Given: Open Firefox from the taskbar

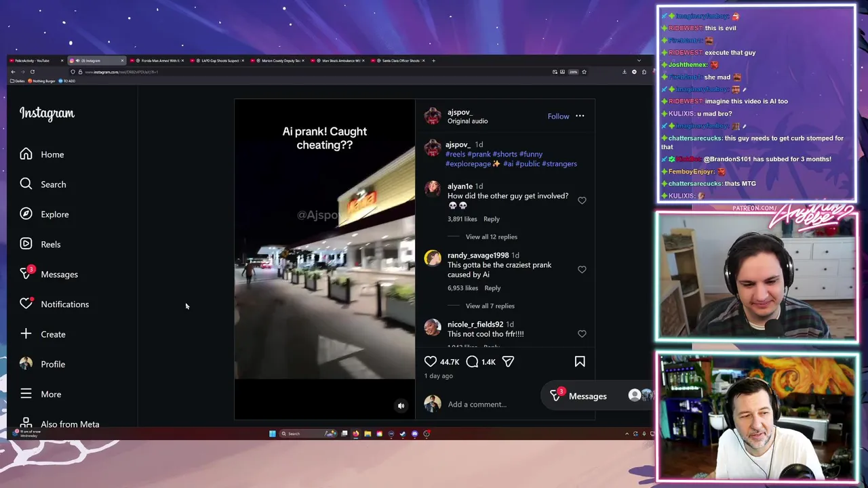Looking at the screenshot, I should click(355, 434).
